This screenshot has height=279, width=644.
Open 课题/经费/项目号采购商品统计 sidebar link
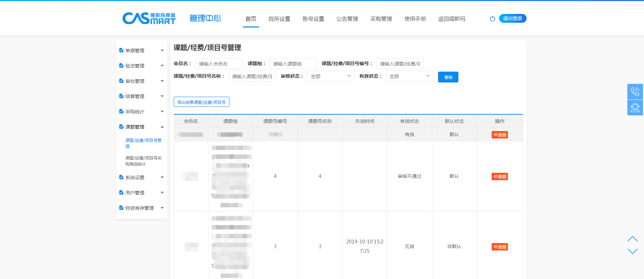point(143,161)
